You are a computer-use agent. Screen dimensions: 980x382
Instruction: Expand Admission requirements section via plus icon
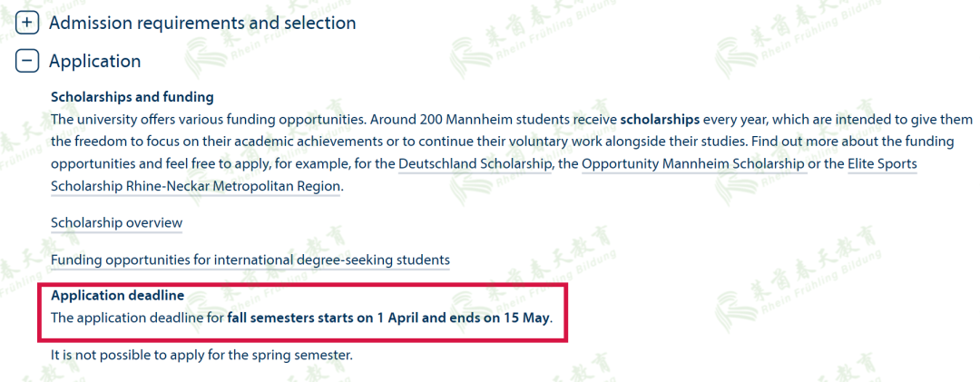(28, 22)
